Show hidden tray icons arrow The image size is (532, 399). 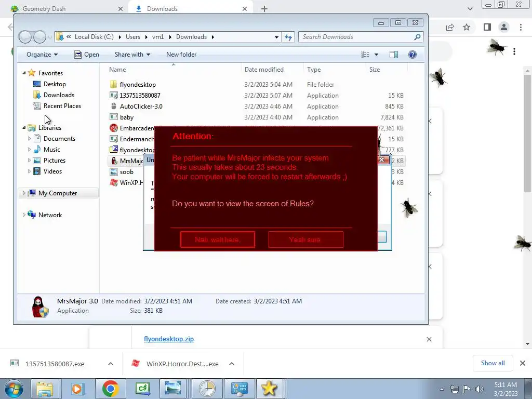[442, 389]
